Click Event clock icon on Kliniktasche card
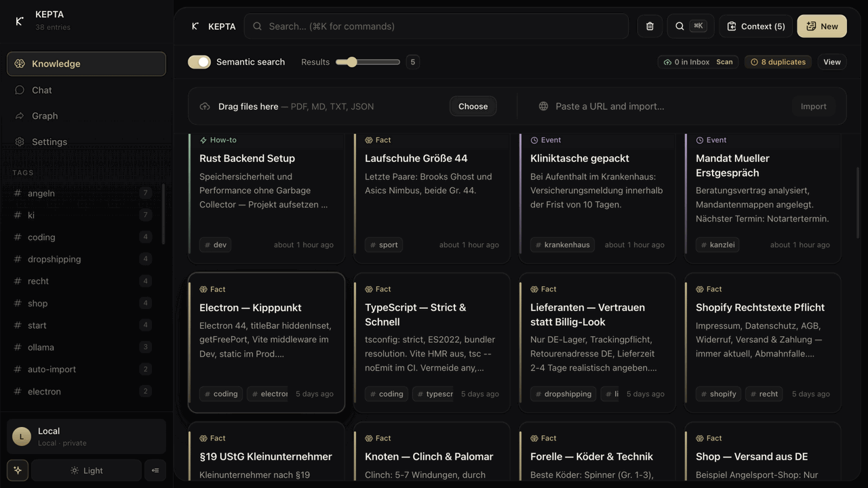 (534, 140)
